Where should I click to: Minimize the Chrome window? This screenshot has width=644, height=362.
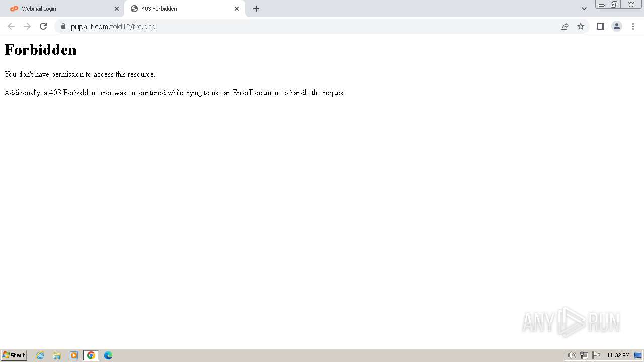[602, 5]
